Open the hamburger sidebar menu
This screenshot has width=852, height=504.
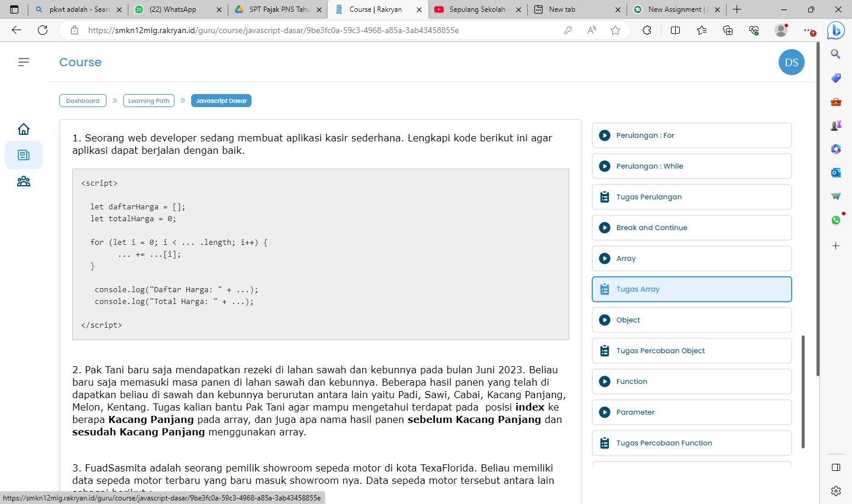click(x=24, y=62)
